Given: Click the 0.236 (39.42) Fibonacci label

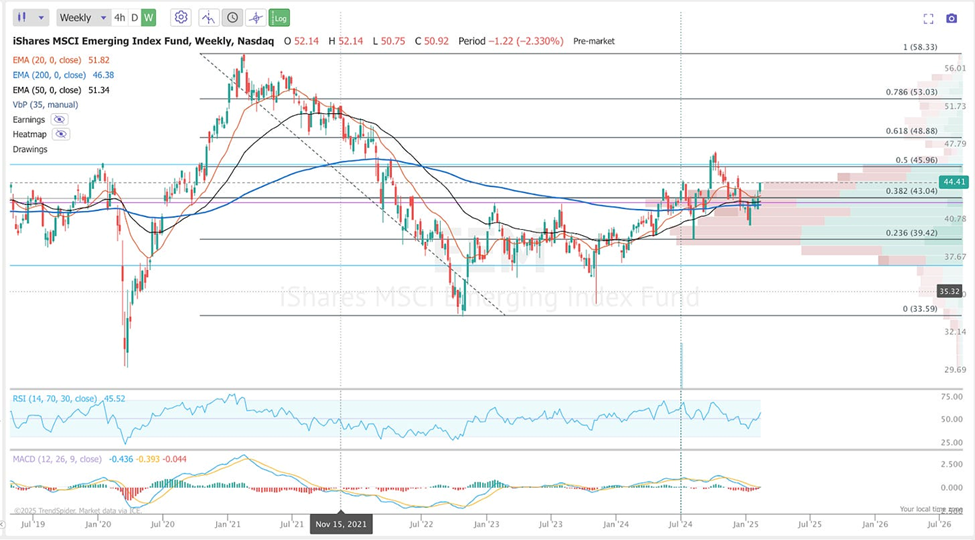Looking at the screenshot, I should coord(912,233).
